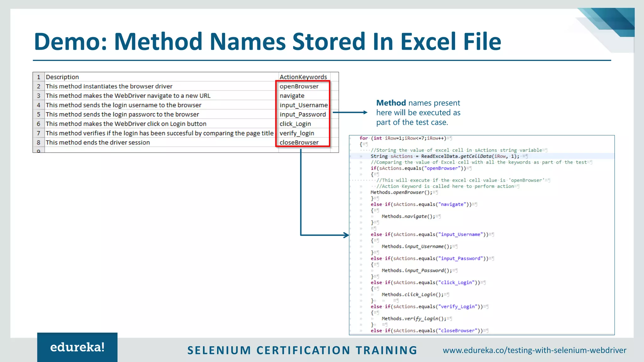Click the 'input_Username' keyword cell
This screenshot has width=644, height=362.
[x=303, y=105]
